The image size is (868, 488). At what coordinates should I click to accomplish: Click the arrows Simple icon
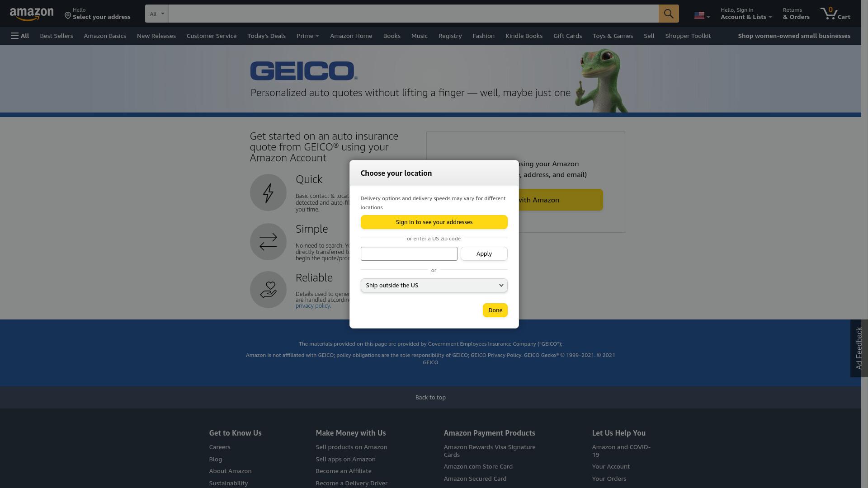pos(268,242)
